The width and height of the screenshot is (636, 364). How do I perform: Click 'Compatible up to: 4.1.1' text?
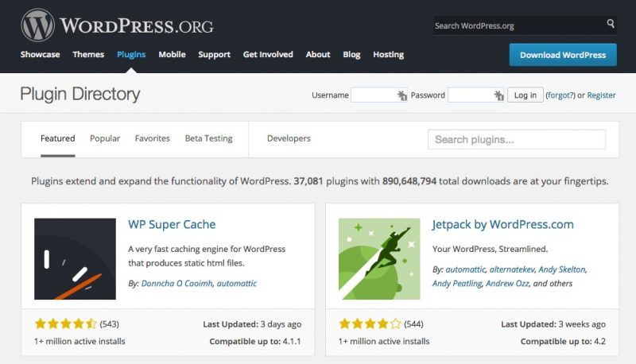pos(255,341)
